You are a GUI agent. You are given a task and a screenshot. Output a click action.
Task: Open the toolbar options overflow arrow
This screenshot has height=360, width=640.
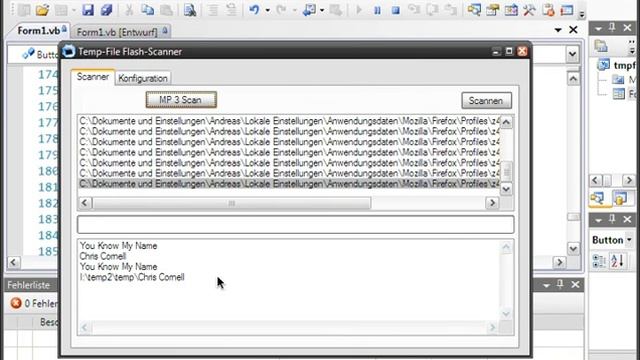pyautogui.click(x=582, y=15)
